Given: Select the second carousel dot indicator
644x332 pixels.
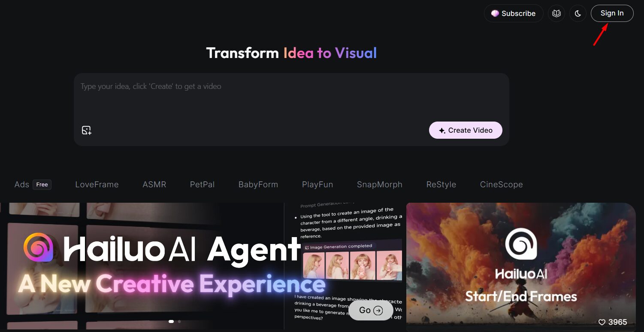Looking at the screenshot, I should [179, 321].
